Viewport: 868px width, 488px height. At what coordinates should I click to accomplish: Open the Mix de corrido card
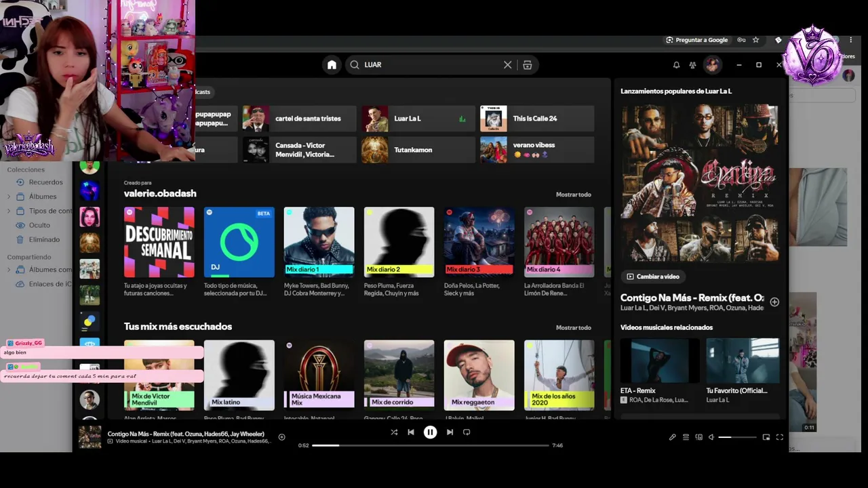point(399,380)
